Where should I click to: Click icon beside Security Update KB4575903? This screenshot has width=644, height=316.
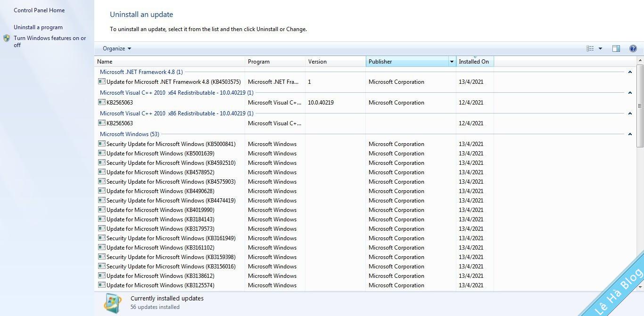point(102,181)
